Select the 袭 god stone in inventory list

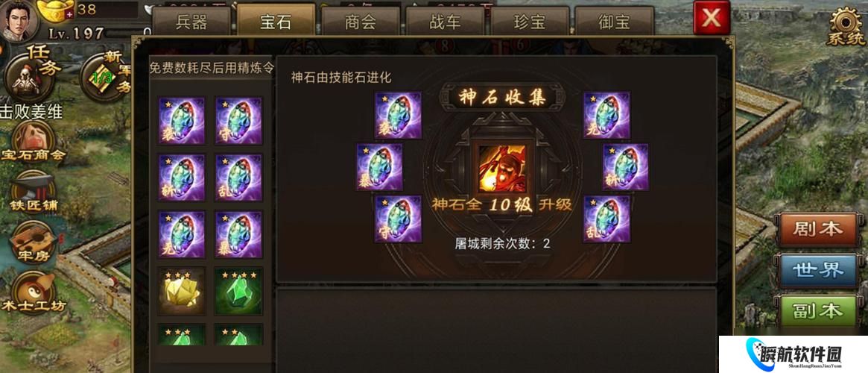182,121
